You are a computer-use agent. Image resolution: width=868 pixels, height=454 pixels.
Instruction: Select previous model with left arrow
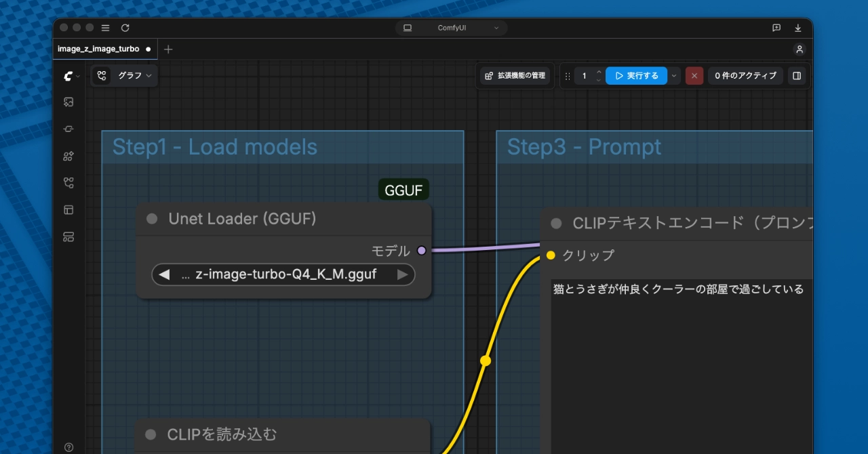point(163,274)
